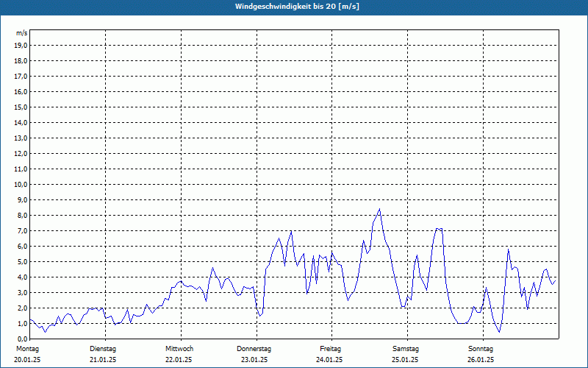This screenshot has width=588, height=368.
Task: Click the 9,0 y-axis label
Action: (22, 199)
